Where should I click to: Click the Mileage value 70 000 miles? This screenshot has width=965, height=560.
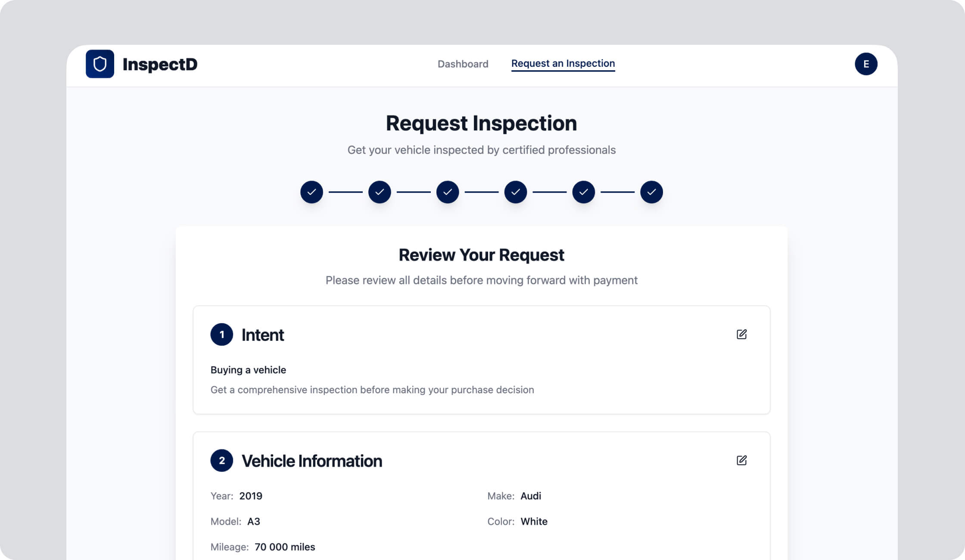(x=284, y=547)
